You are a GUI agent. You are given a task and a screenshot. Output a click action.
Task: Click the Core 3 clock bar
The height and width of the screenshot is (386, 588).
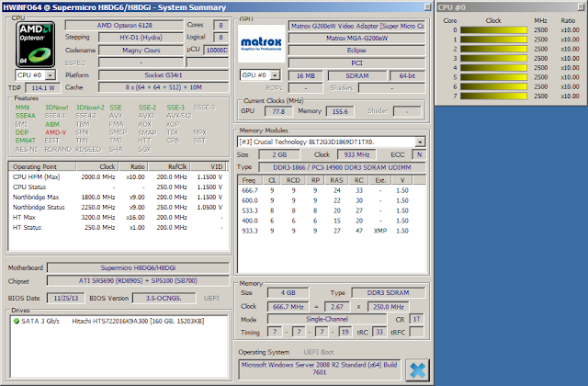coord(493,59)
